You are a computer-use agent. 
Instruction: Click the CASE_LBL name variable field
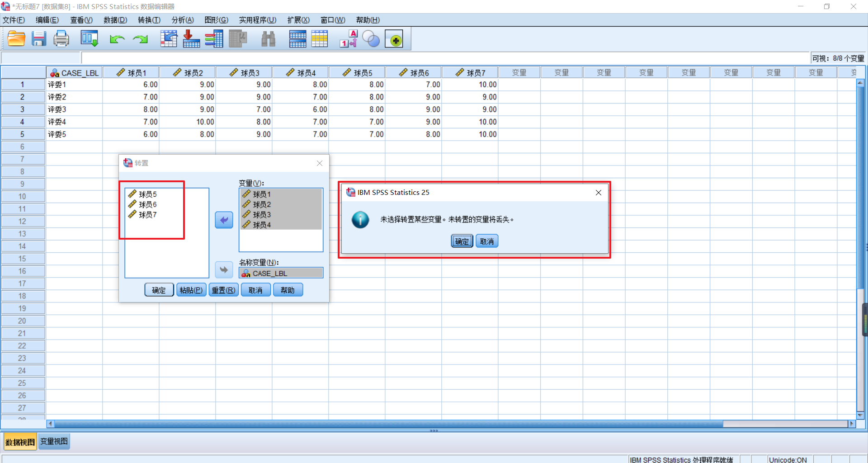coord(281,273)
